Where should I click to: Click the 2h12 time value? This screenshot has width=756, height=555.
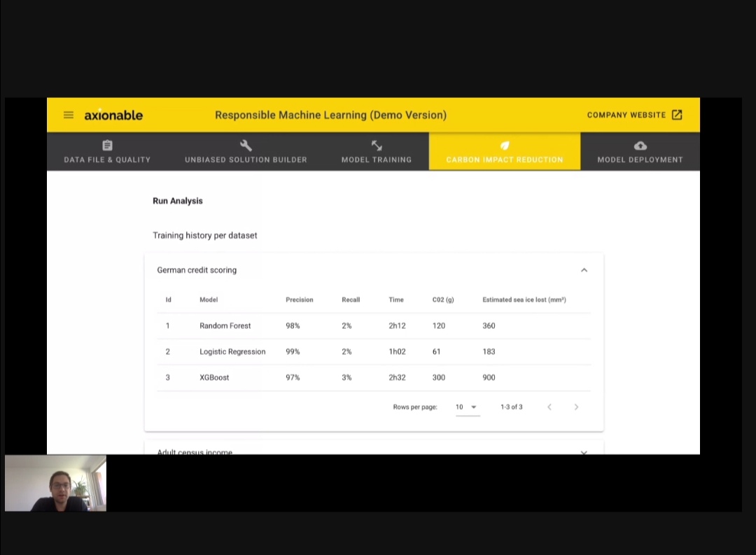point(398,326)
